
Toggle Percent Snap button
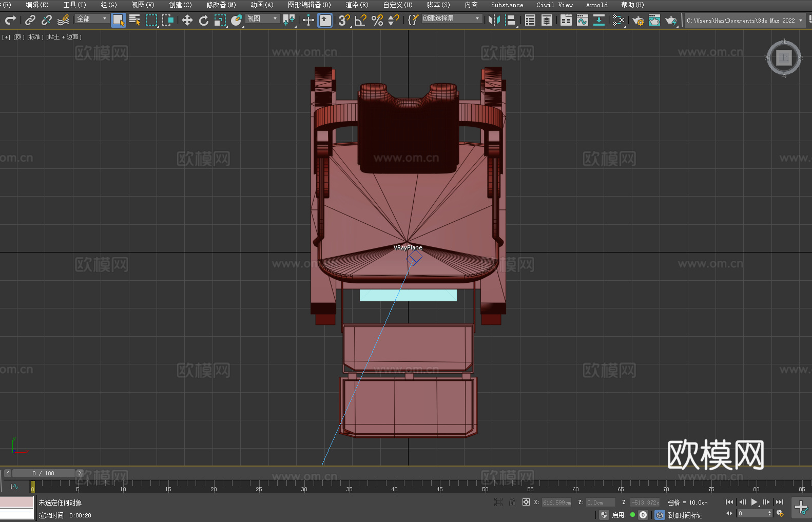click(x=377, y=20)
